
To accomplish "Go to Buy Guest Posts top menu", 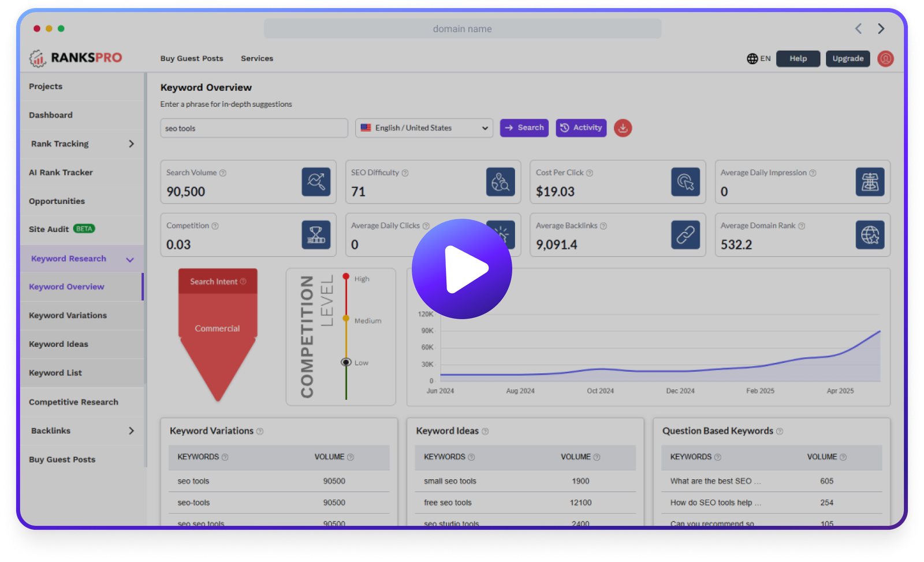I will click(x=192, y=59).
